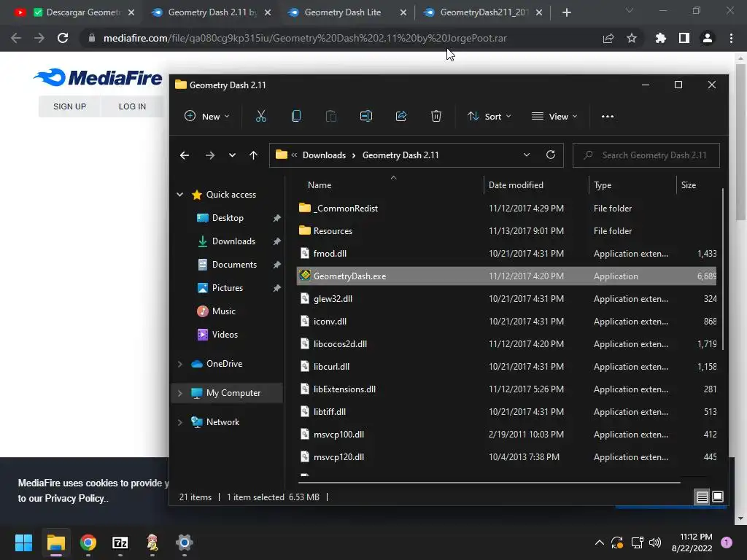Reload the MediaFire page in Chrome
Image resolution: width=747 pixels, height=560 pixels.
[63, 38]
